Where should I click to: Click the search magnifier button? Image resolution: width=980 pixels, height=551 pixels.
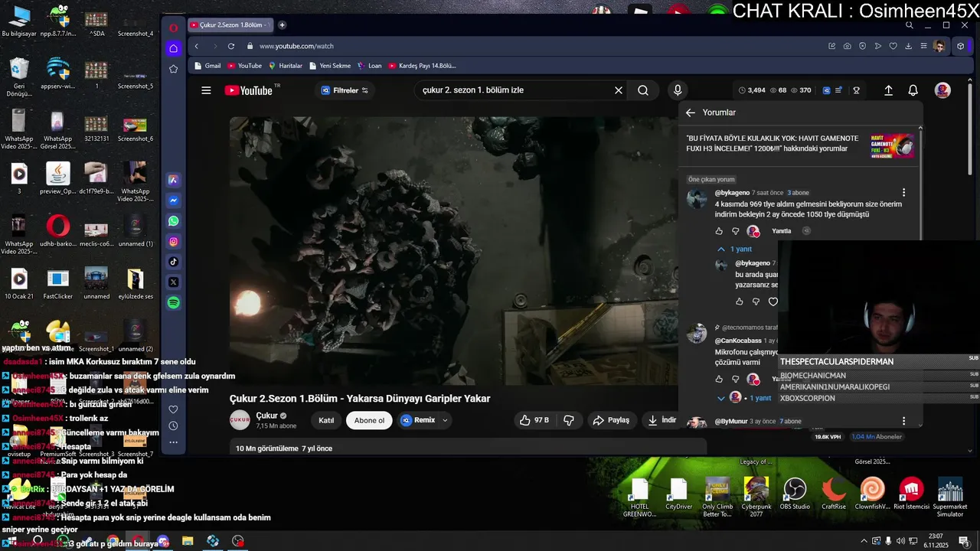point(643,90)
